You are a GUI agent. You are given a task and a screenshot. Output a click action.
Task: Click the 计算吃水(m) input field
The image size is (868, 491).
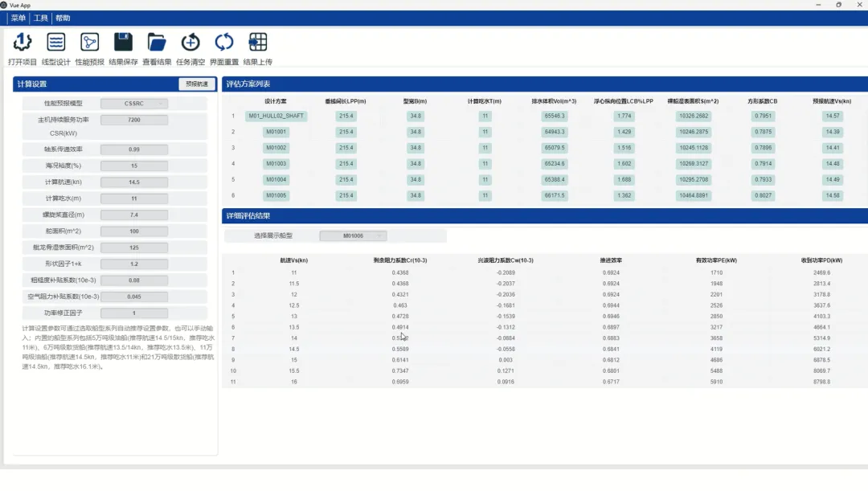pos(134,198)
